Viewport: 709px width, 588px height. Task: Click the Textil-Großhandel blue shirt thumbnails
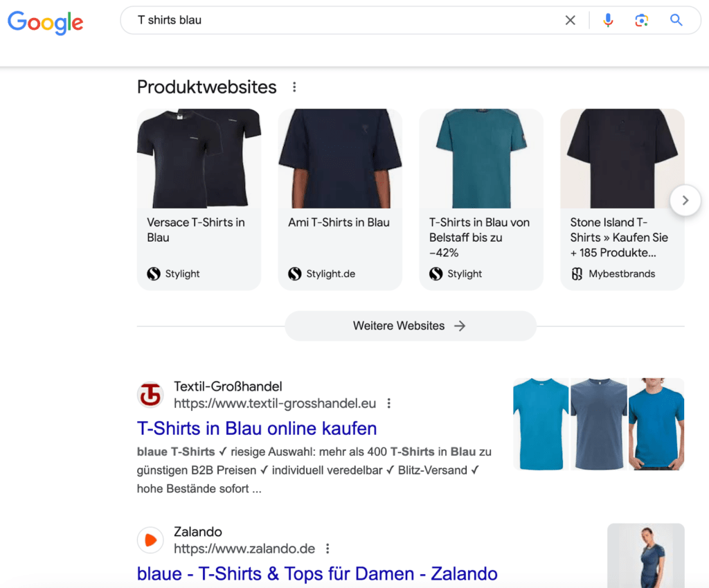click(x=598, y=424)
